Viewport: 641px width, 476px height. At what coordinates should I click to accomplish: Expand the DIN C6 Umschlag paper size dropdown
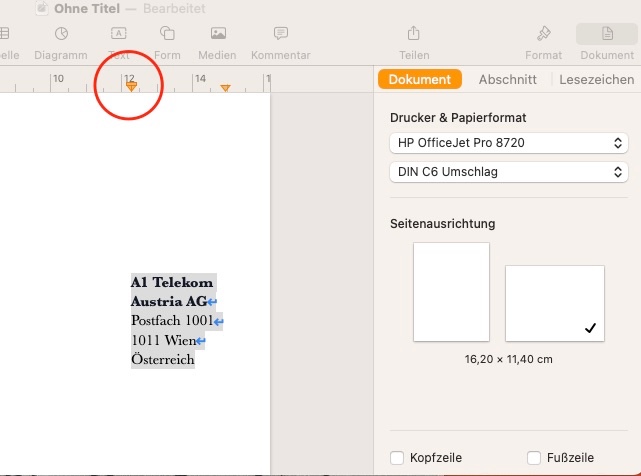(x=508, y=172)
